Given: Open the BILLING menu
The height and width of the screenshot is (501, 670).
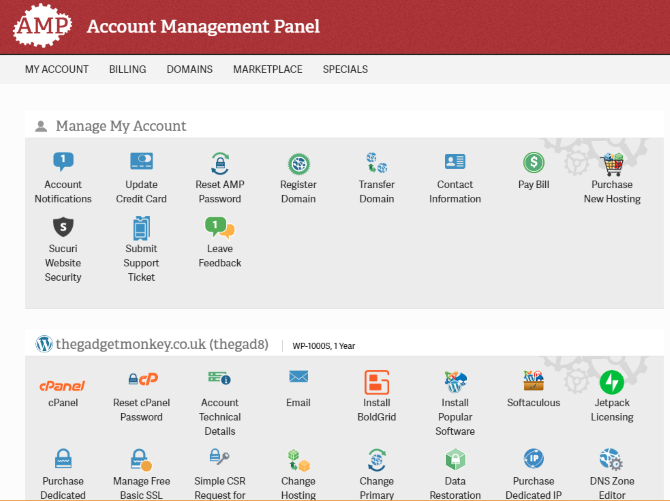Looking at the screenshot, I should [128, 69].
